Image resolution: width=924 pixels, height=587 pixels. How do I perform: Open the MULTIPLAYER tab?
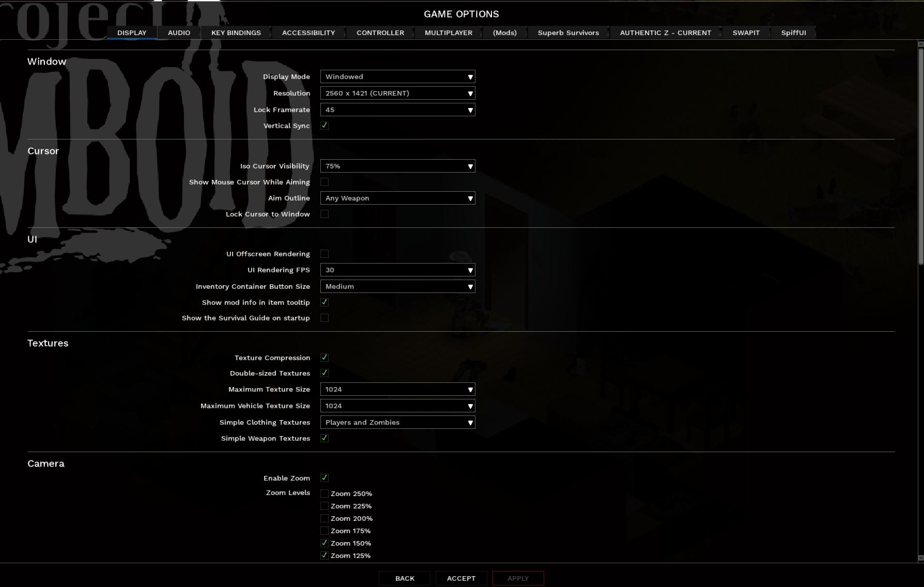click(x=449, y=33)
